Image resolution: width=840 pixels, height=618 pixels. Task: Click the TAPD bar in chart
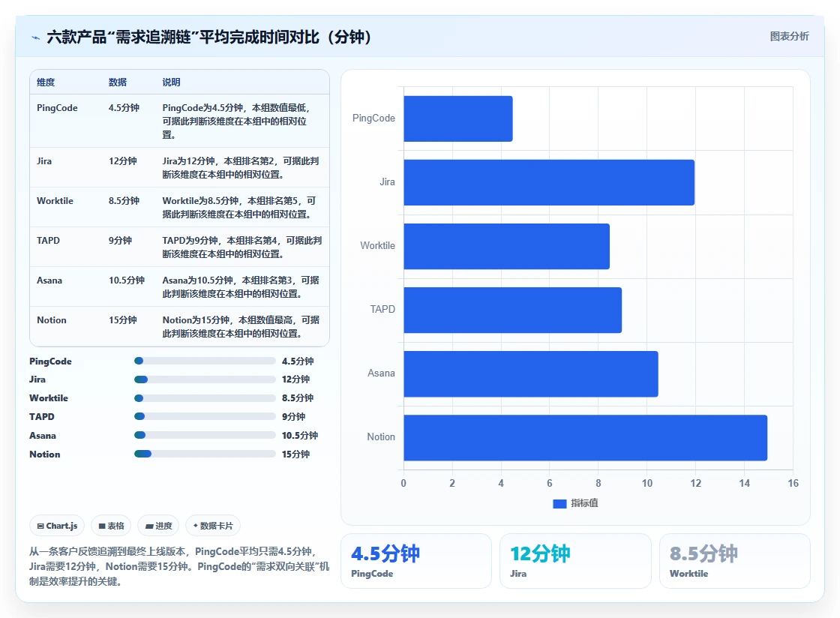coord(513,310)
